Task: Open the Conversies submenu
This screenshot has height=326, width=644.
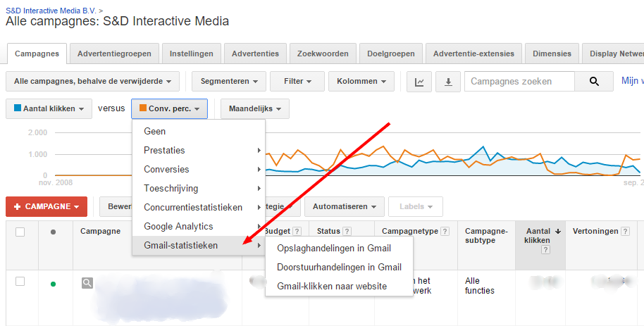Action: click(x=199, y=169)
